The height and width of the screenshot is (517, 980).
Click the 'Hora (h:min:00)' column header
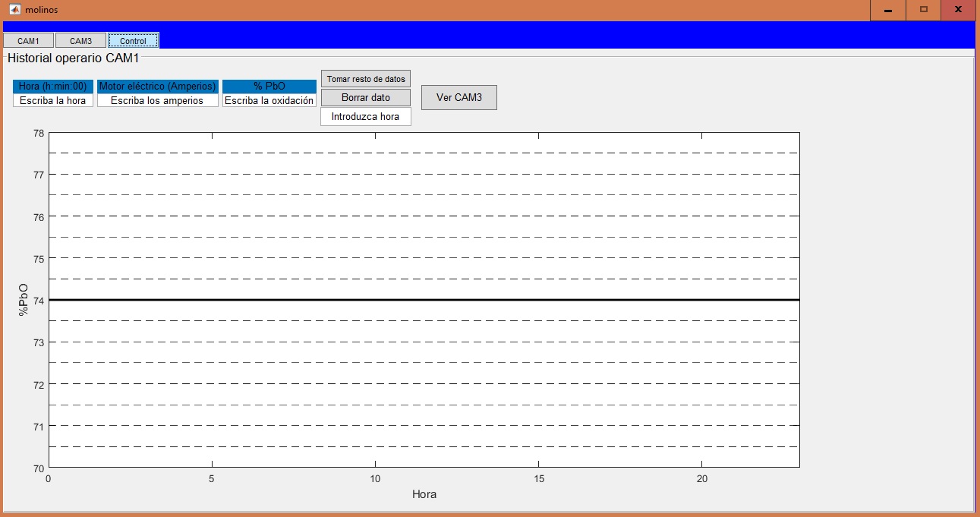(x=53, y=87)
